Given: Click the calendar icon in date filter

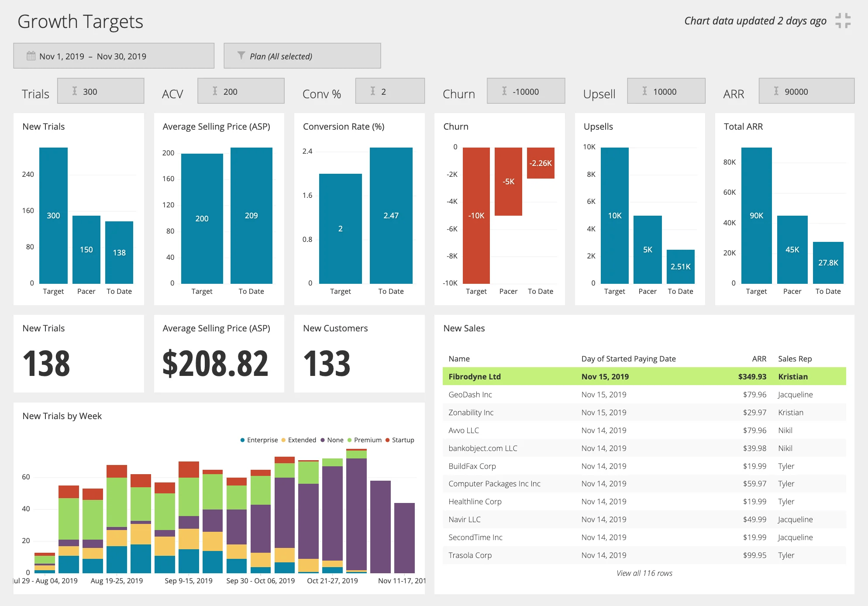Looking at the screenshot, I should click(x=31, y=56).
